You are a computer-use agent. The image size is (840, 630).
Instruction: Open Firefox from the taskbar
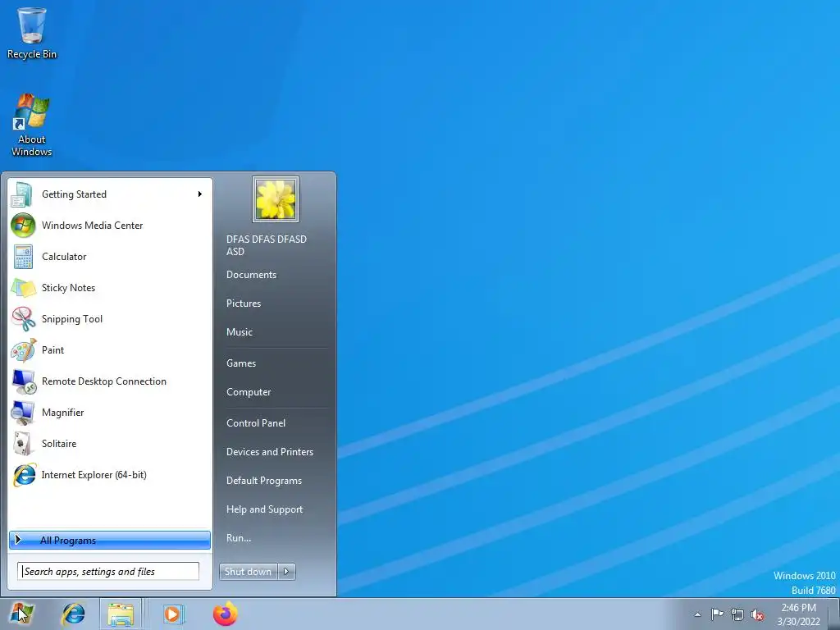225,614
